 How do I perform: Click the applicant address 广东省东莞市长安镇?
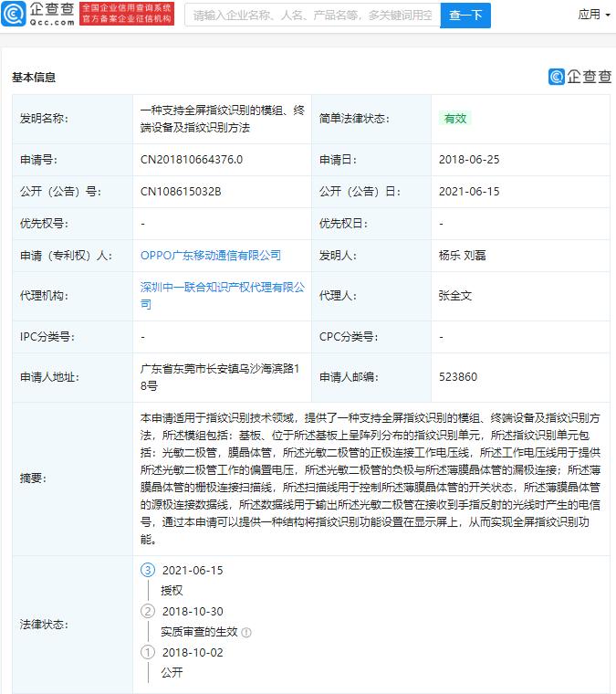220,377
